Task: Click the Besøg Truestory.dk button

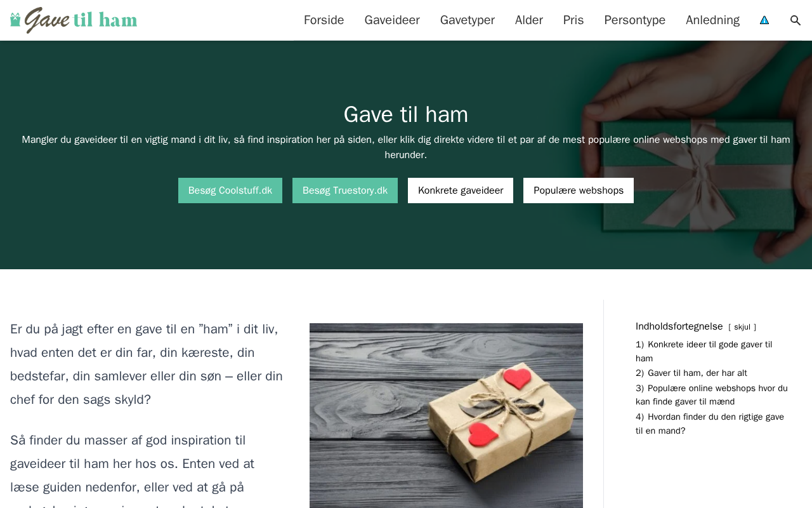Action: point(345,190)
